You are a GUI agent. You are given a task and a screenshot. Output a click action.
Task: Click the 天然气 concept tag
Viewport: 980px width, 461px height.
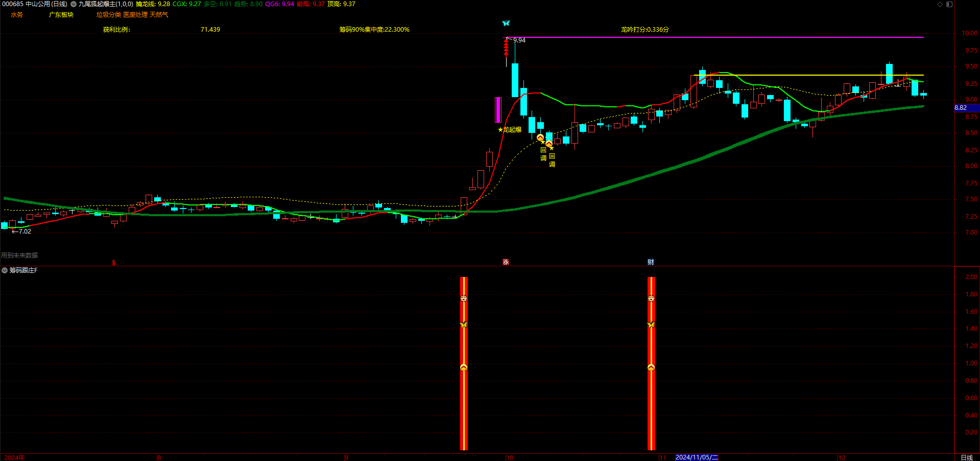(x=159, y=15)
